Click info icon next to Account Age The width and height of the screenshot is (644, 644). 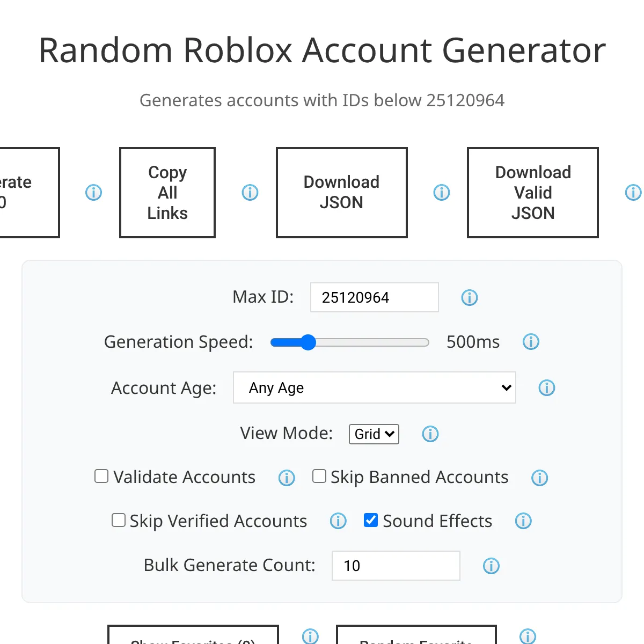[x=546, y=388]
